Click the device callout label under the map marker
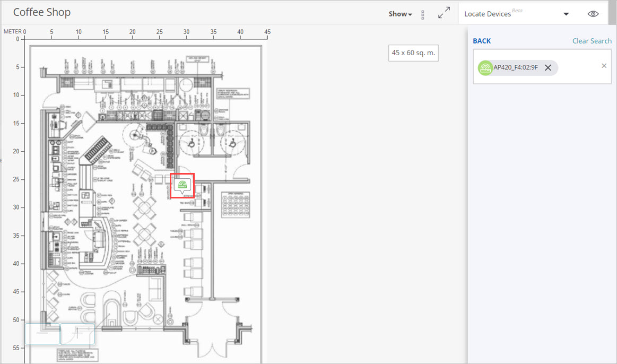This screenshot has height=364, width=617. point(182,194)
